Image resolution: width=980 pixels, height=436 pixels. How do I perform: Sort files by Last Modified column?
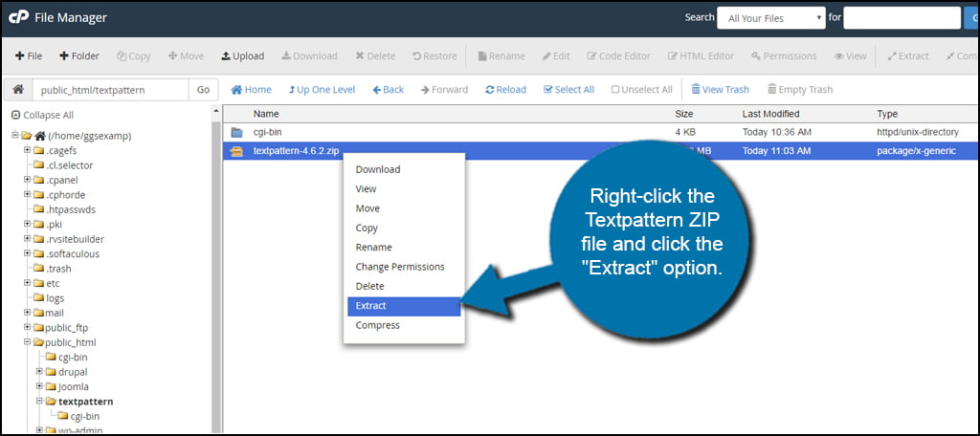[x=770, y=114]
